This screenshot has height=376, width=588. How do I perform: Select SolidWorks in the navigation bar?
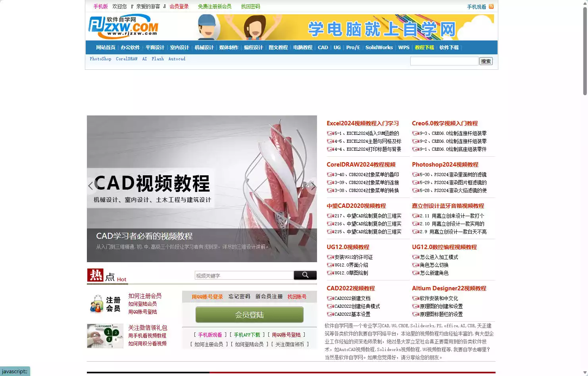point(379,47)
